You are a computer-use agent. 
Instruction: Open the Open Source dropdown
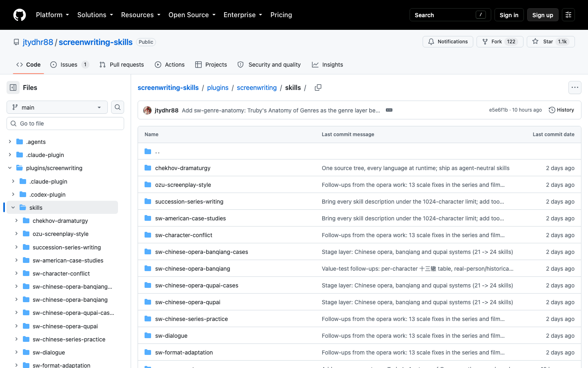point(192,15)
